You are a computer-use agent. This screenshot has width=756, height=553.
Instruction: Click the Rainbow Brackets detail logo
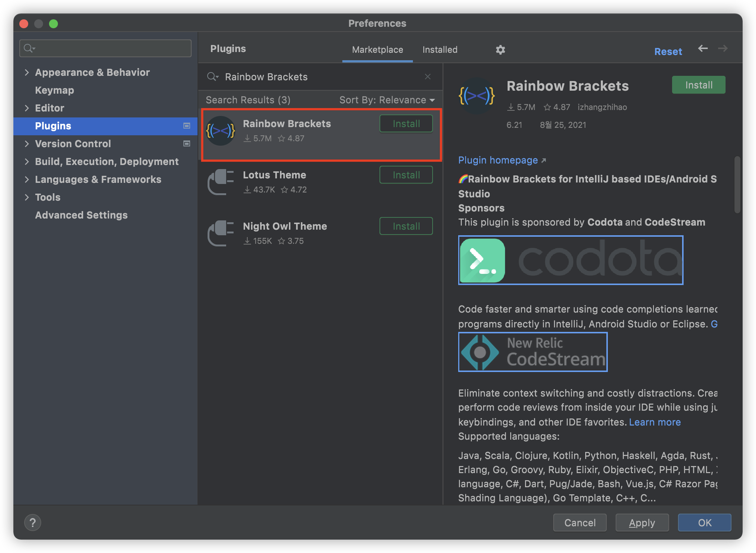tap(477, 96)
